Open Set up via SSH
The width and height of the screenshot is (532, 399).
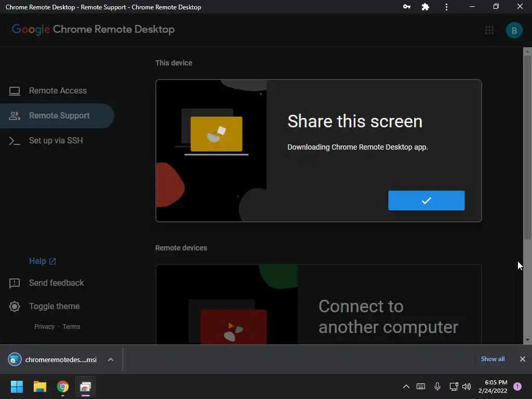click(x=56, y=140)
